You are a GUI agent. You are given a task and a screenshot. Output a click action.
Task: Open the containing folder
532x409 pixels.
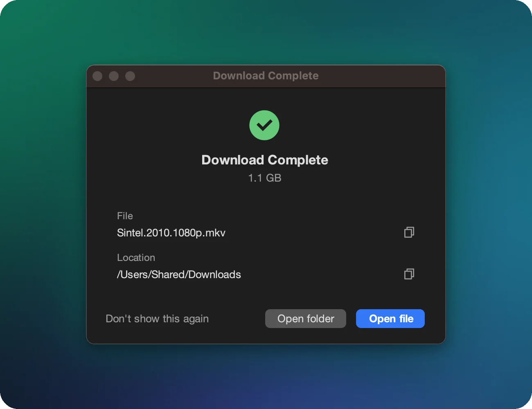(x=306, y=319)
